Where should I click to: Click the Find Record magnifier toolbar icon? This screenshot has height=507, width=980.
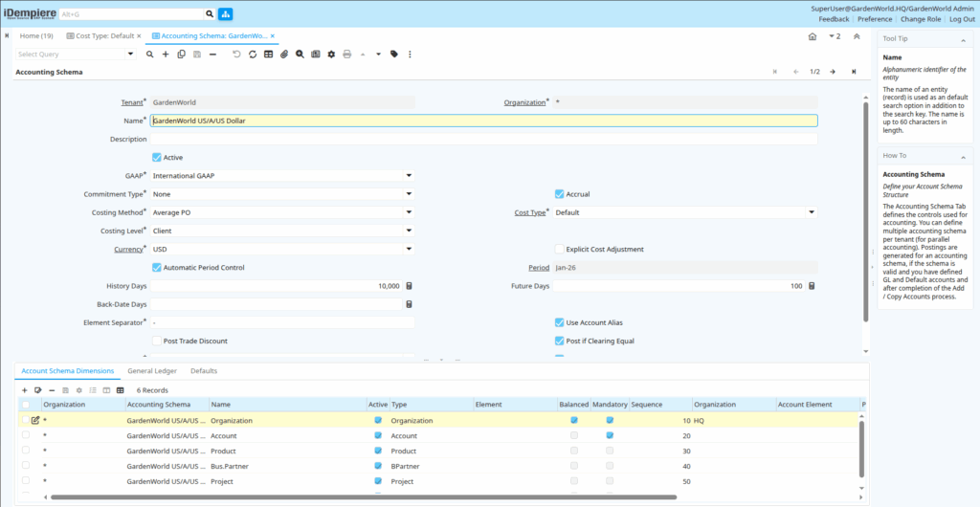pos(150,55)
